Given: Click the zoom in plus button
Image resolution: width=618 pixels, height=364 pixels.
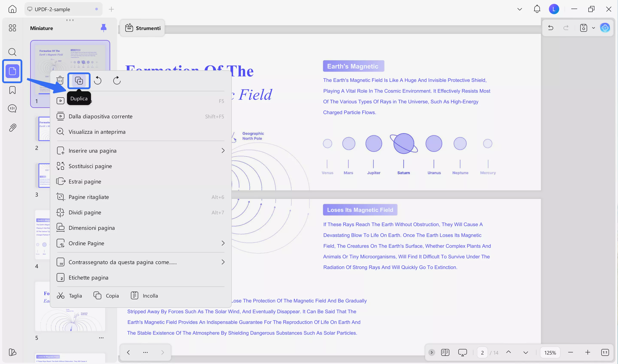Looking at the screenshot, I should (588, 352).
